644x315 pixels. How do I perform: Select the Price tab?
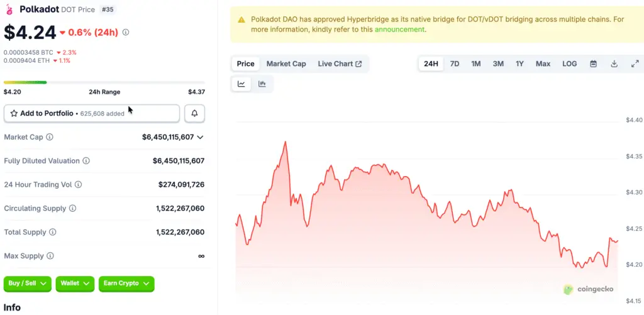[245, 64]
